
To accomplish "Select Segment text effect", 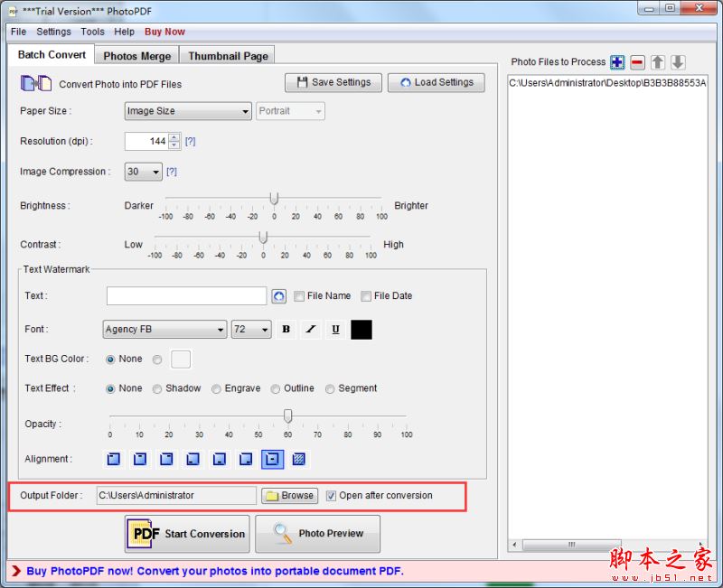I will (330, 389).
